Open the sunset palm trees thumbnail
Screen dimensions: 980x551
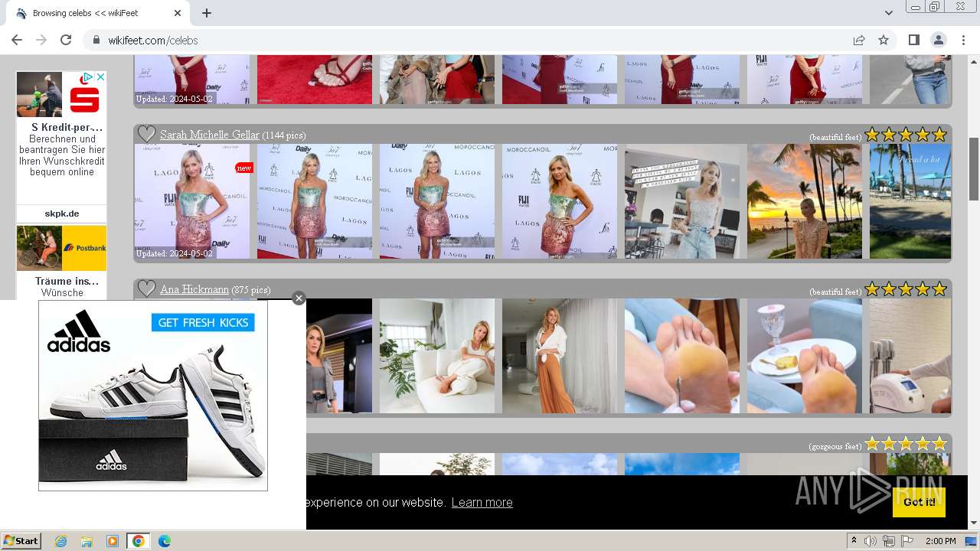click(x=805, y=201)
